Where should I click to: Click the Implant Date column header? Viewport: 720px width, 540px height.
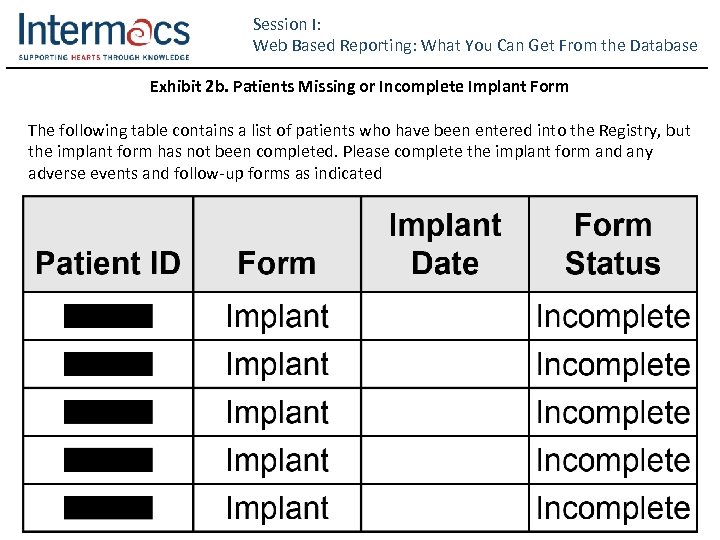tap(445, 245)
